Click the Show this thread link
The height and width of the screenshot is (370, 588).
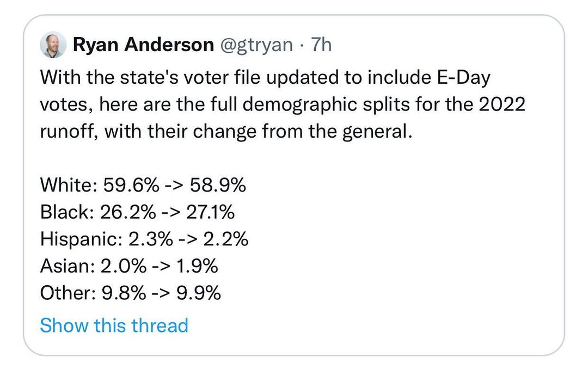114,325
